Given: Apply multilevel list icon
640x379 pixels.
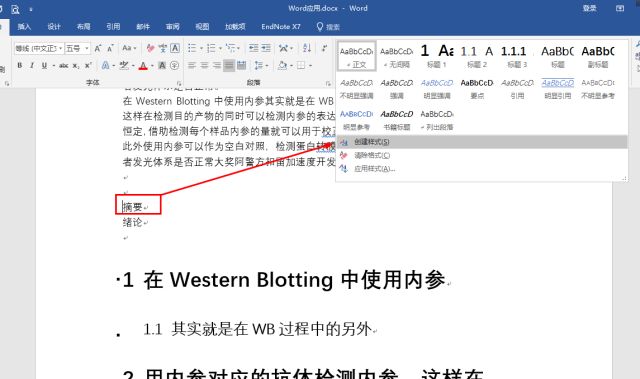Looking at the screenshot, I should [231, 48].
